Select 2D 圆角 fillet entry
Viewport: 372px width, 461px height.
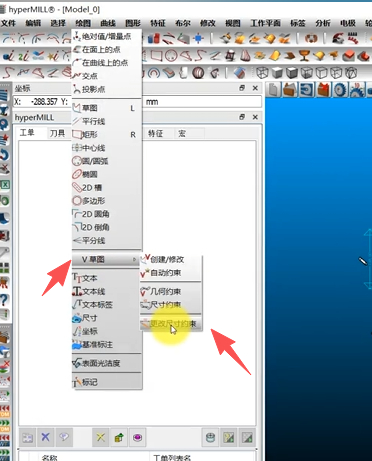107,214
